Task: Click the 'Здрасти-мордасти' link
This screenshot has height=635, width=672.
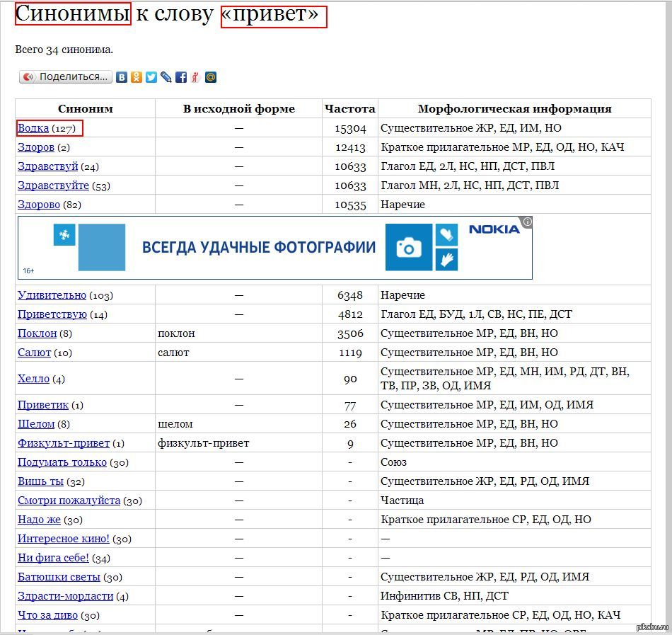Action: (x=66, y=596)
